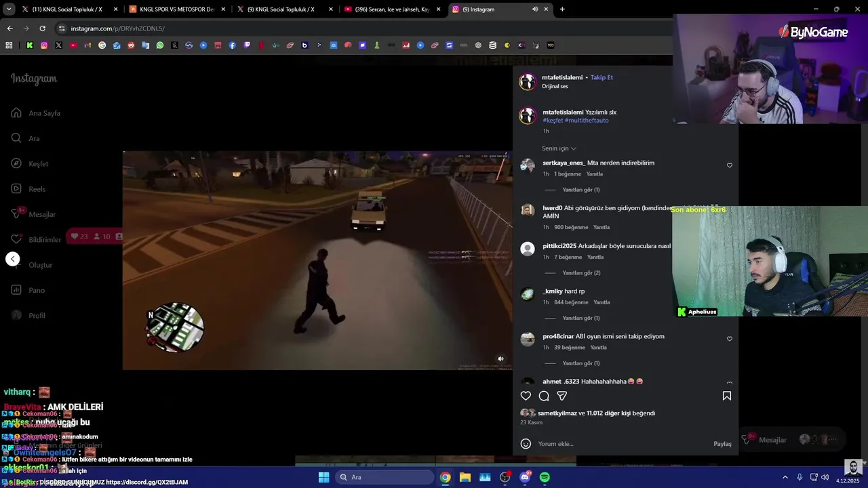
Task: Click the comment bubble icon under post
Action: 544,396
